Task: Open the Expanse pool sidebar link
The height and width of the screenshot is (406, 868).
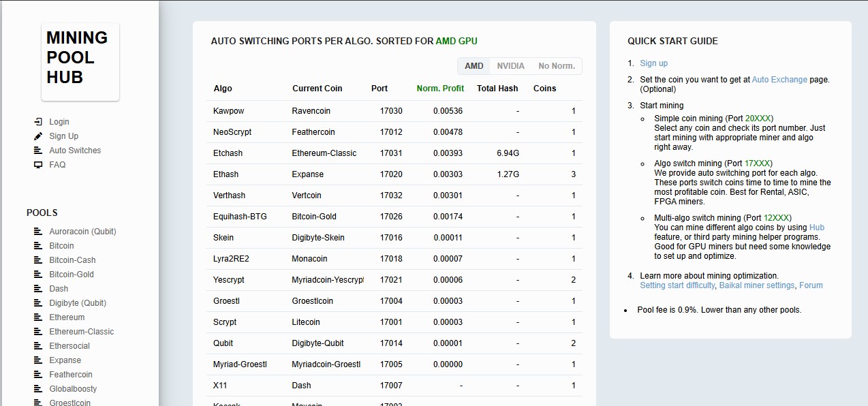Action: coord(65,360)
